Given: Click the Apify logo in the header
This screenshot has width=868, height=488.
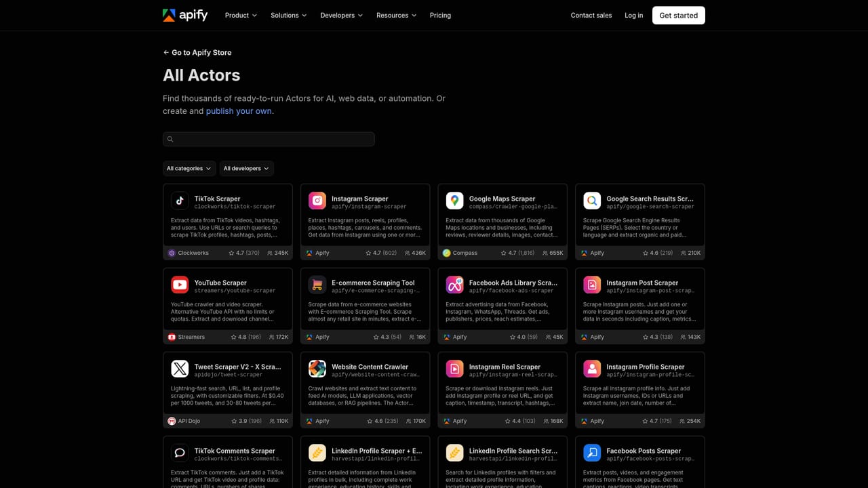Looking at the screenshot, I should [x=185, y=15].
